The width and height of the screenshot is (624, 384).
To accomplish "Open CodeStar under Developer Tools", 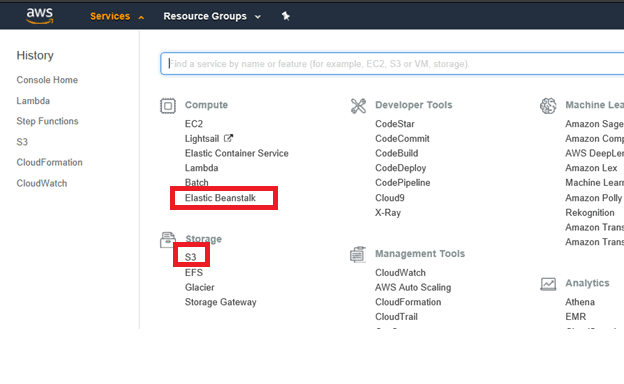I will coord(395,124).
